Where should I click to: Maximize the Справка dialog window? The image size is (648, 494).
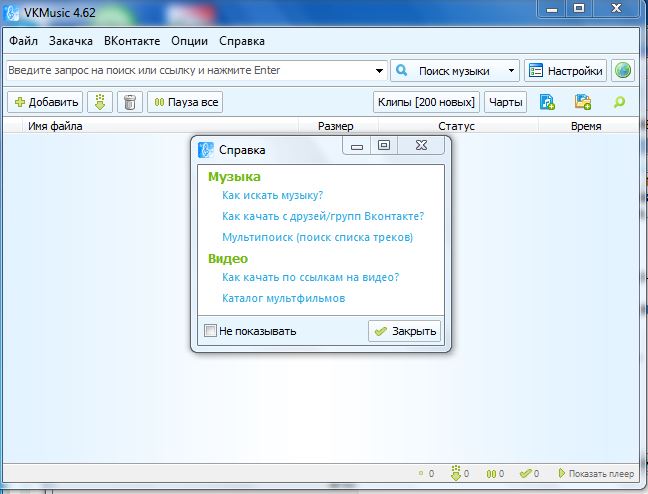(x=384, y=146)
